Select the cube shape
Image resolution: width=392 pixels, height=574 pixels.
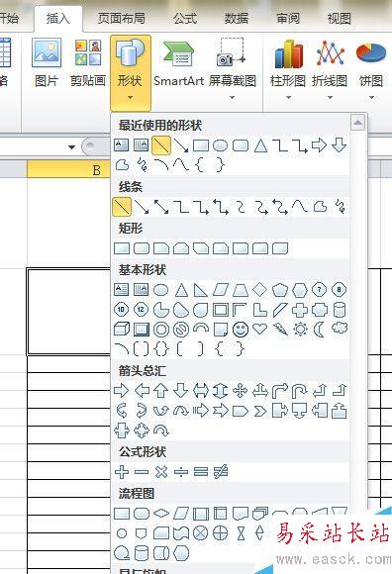coord(122,330)
